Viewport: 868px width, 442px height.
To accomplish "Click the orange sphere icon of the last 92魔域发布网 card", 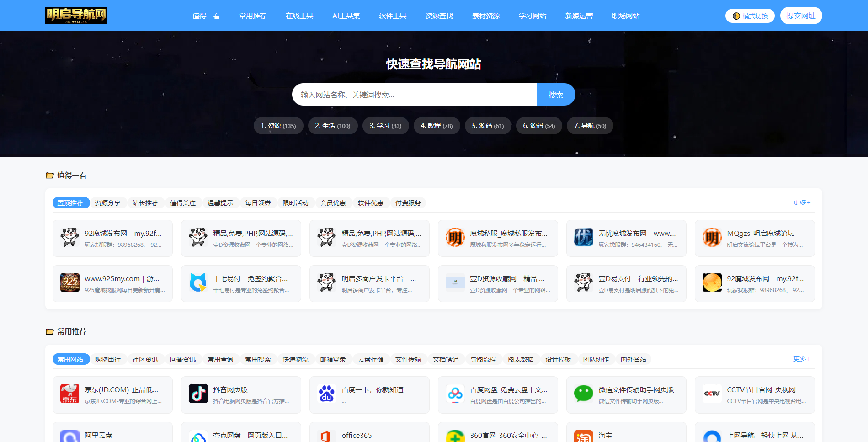I will [x=712, y=282].
